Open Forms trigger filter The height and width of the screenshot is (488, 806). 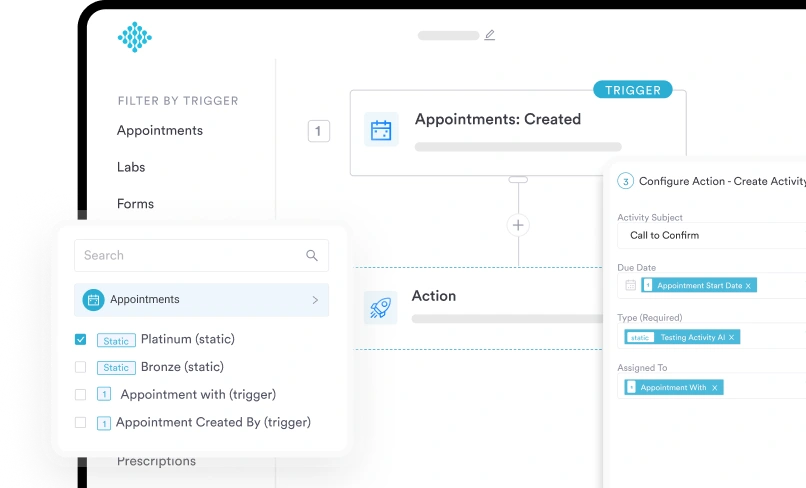(x=135, y=204)
